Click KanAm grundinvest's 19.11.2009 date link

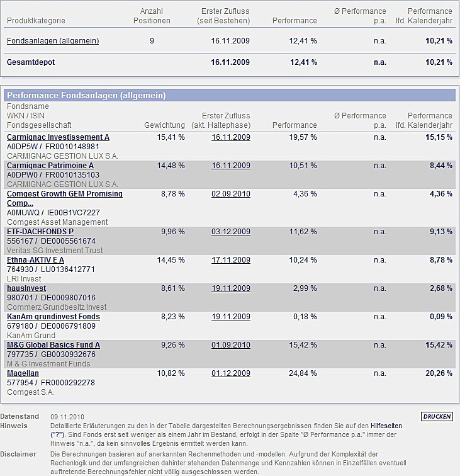(230, 317)
